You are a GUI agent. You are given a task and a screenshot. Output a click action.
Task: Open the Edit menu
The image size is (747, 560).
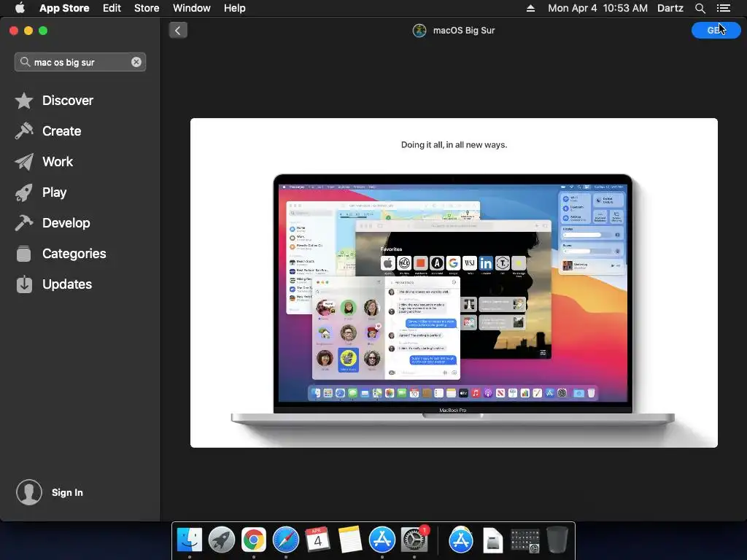coord(112,8)
